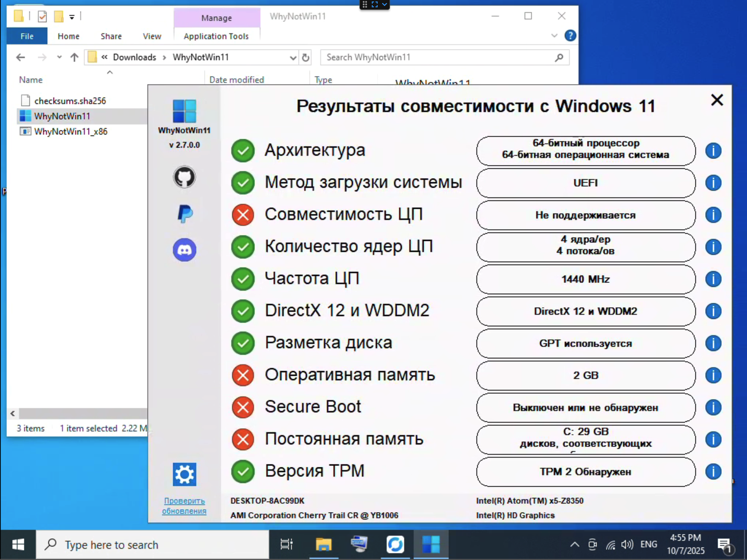This screenshot has height=560, width=747.
Task: Open the Windows Start menu
Action: tap(18, 545)
